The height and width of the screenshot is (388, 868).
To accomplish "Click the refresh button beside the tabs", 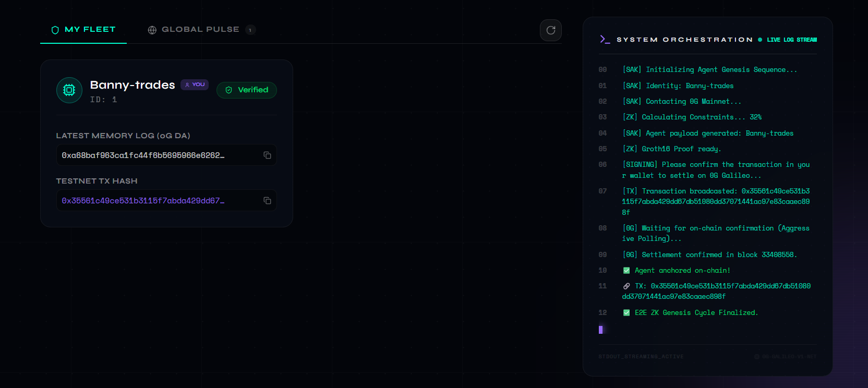I will 551,30.
